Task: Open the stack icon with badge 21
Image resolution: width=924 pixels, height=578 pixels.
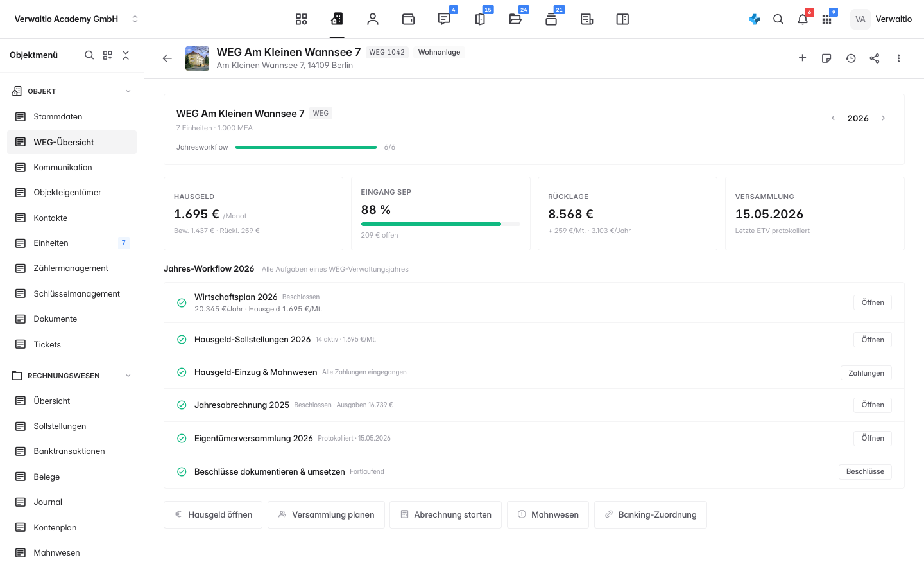Action: [x=551, y=19]
